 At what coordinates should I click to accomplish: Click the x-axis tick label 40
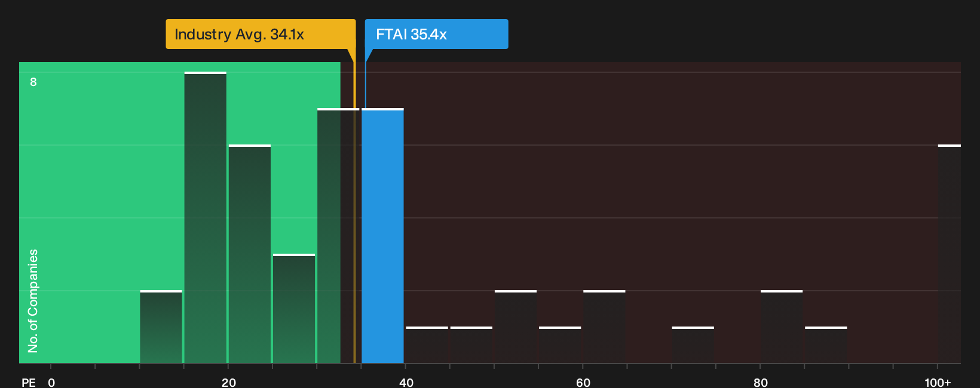[406, 382]
